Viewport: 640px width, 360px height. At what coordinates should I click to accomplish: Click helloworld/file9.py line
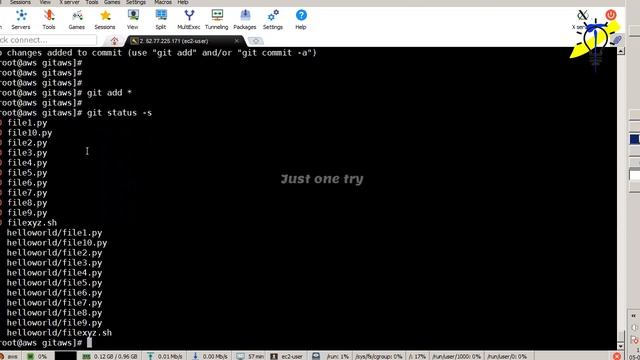point(54,323)
